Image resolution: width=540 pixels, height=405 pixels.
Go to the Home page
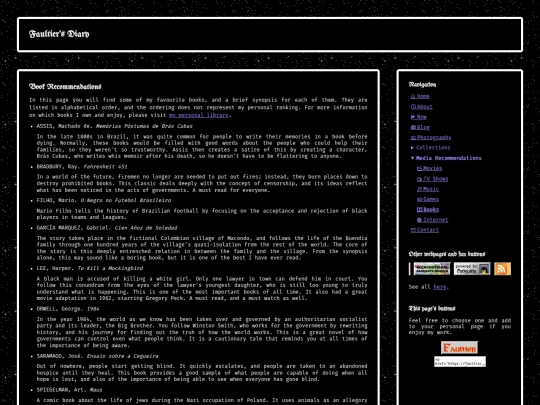[x=420, y=96]
